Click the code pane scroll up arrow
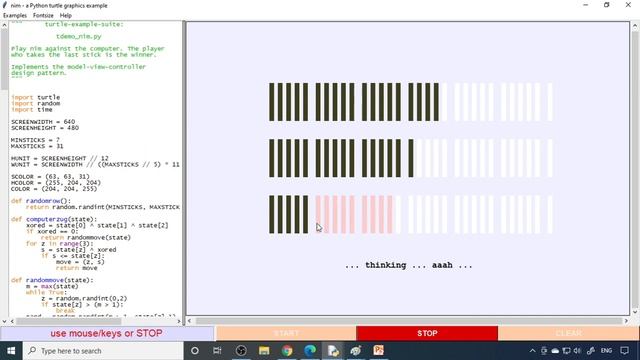 [4, 25]
